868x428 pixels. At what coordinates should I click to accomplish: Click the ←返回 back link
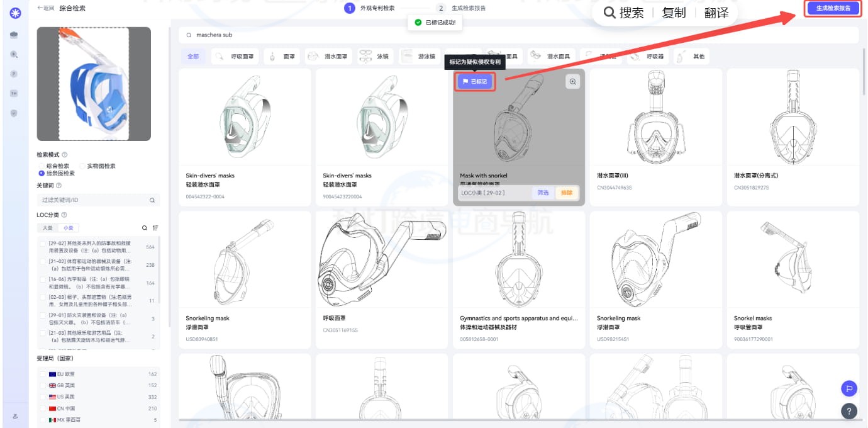pyautogui.click(x=45, y=8)
